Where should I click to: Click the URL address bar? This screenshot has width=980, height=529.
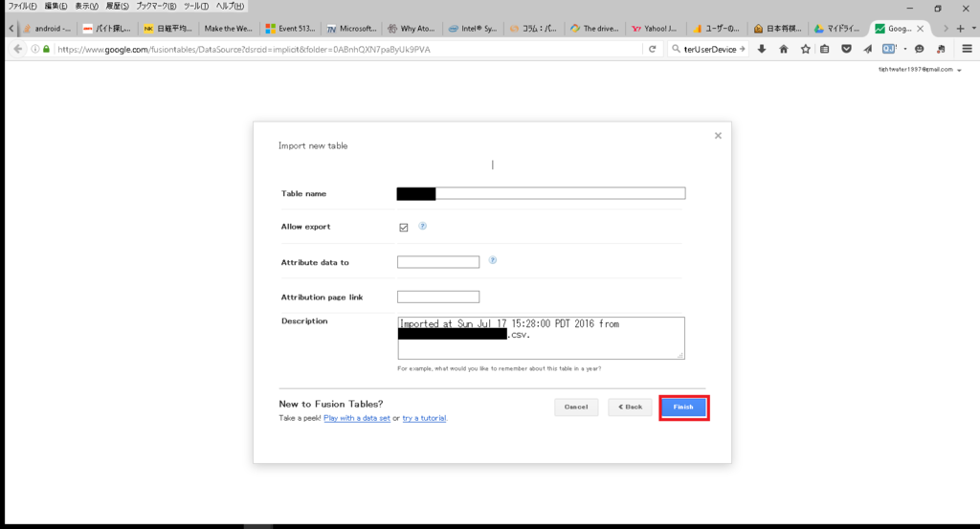[346, 50]
